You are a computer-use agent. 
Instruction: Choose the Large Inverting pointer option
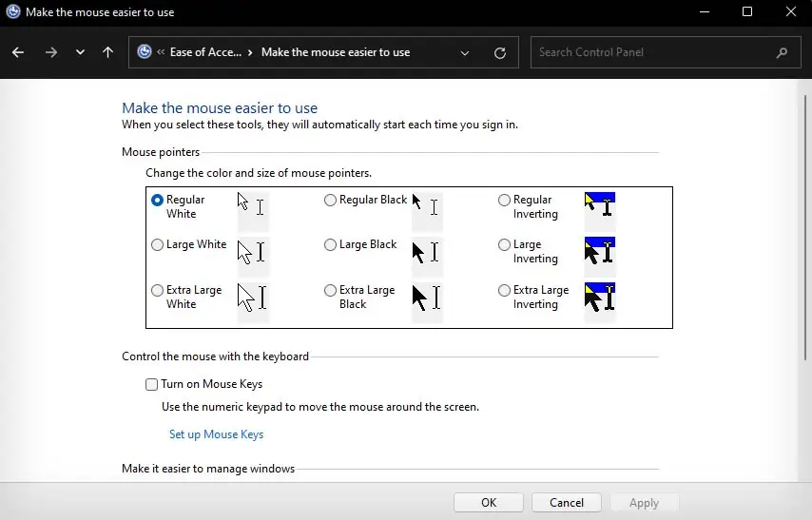[x=504, y=245]
